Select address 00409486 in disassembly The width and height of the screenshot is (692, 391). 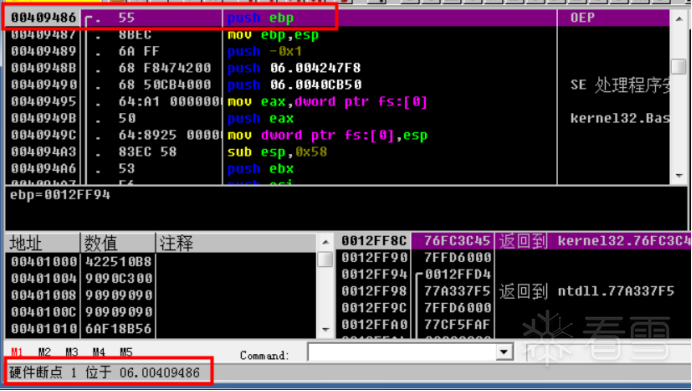click(43, 18)
